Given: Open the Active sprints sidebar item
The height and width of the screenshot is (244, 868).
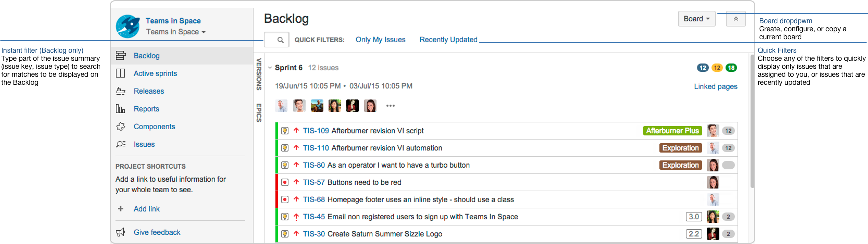Looking at the screenshot, I should click(155, 73).
